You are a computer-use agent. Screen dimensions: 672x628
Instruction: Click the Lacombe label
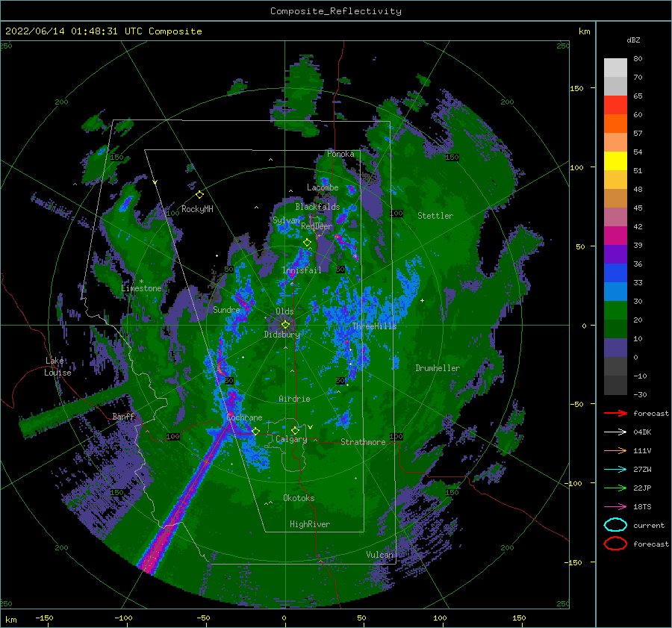[323, 187]
